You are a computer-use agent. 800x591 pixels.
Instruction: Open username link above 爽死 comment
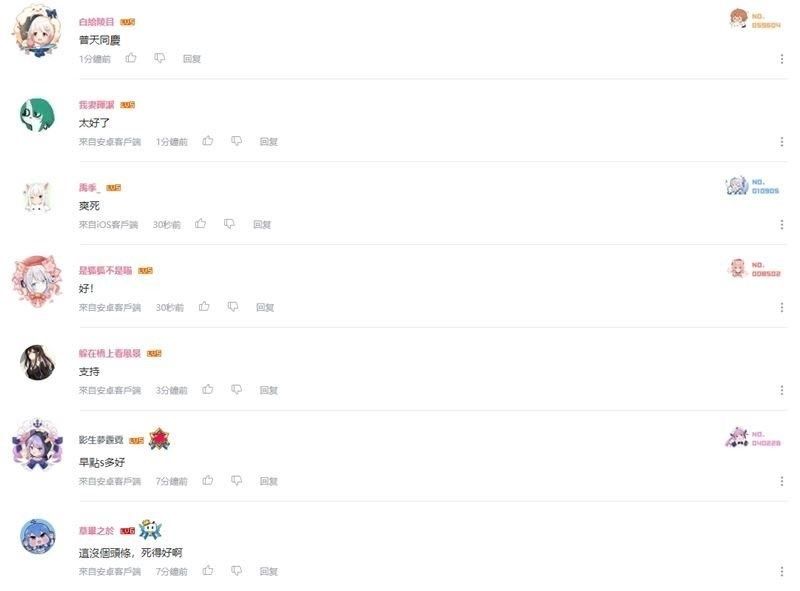coord(89,188)
